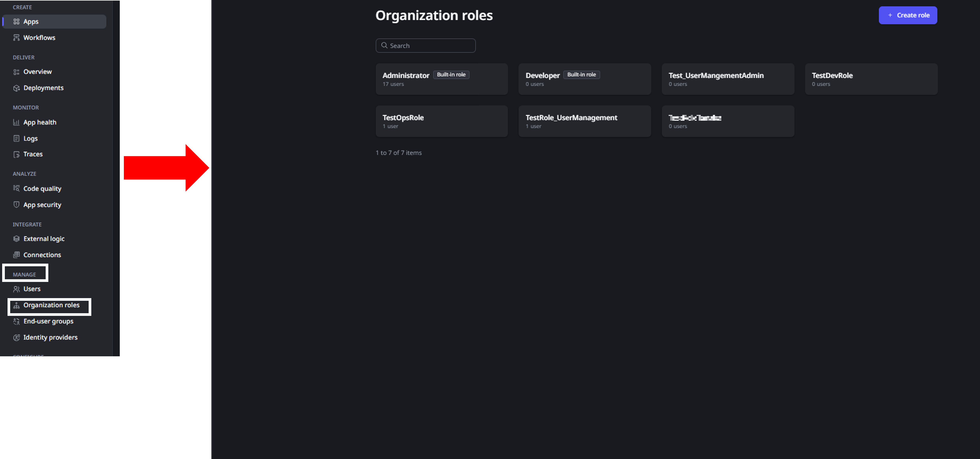Click the Code quality icon
Image resolution: width=980 pixels, height=459 pixels.
[16, 188]
